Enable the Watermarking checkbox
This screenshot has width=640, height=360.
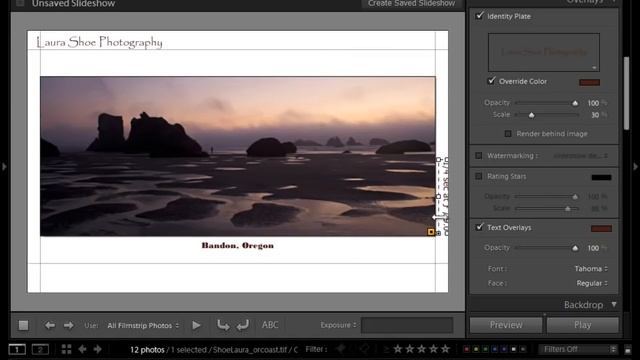(479, 156)
